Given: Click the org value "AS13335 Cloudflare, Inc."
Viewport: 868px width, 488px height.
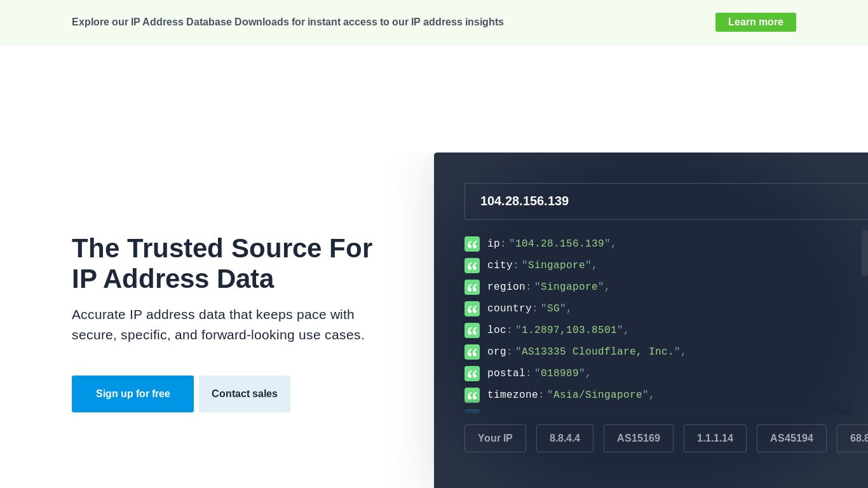Looking at the screenshot, I should (x=598, y=352).
